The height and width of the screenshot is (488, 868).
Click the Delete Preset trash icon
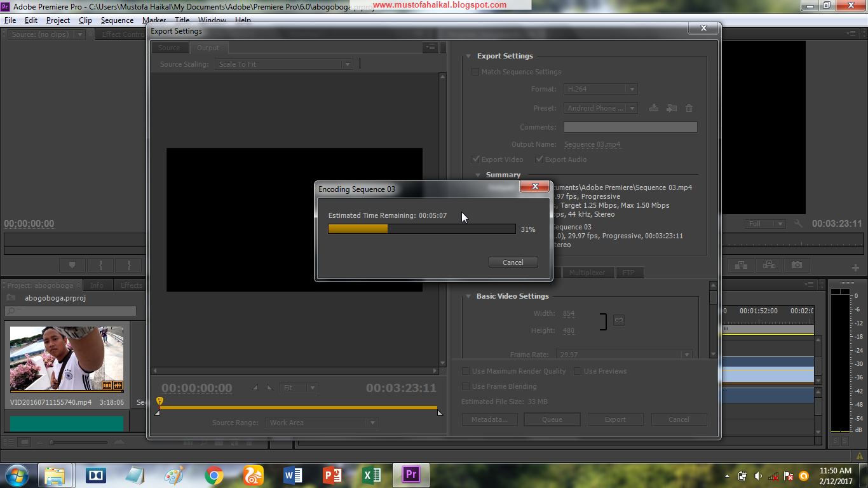(689, 108)
